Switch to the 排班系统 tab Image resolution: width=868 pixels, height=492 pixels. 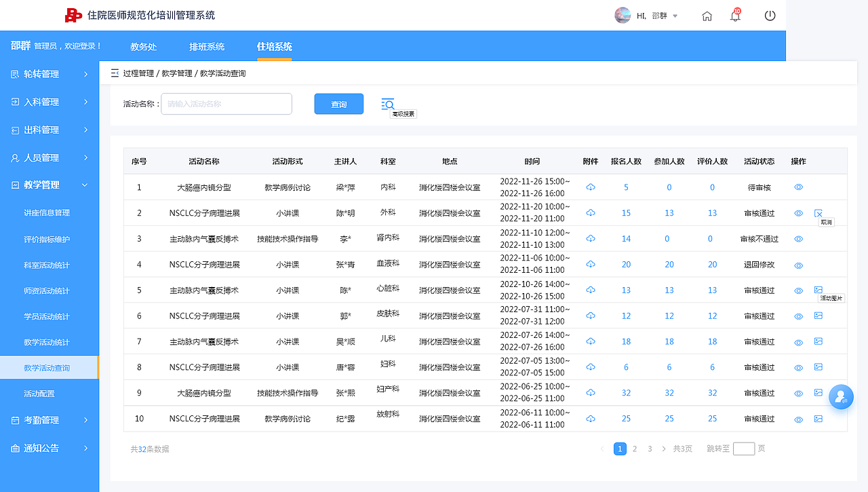coord(207,48)
